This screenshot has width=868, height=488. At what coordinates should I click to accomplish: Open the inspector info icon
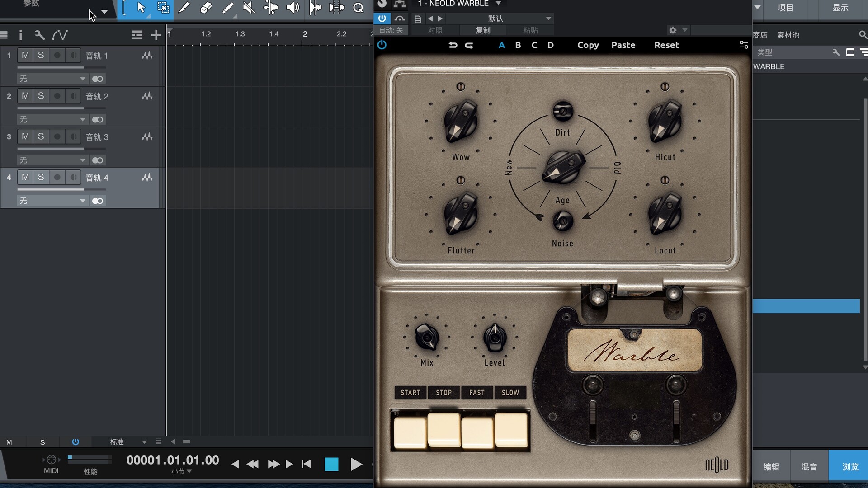[20, 35]
